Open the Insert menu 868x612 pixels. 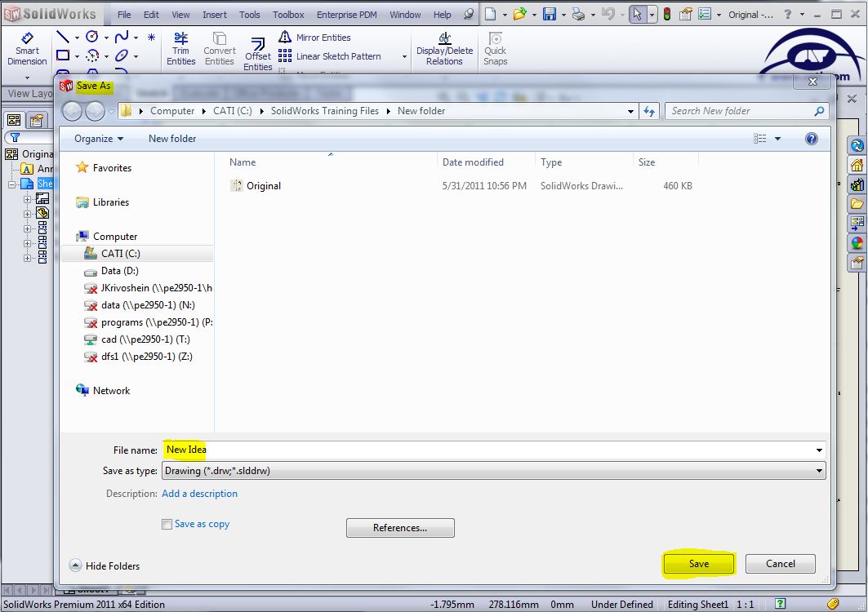pos(215,15)
